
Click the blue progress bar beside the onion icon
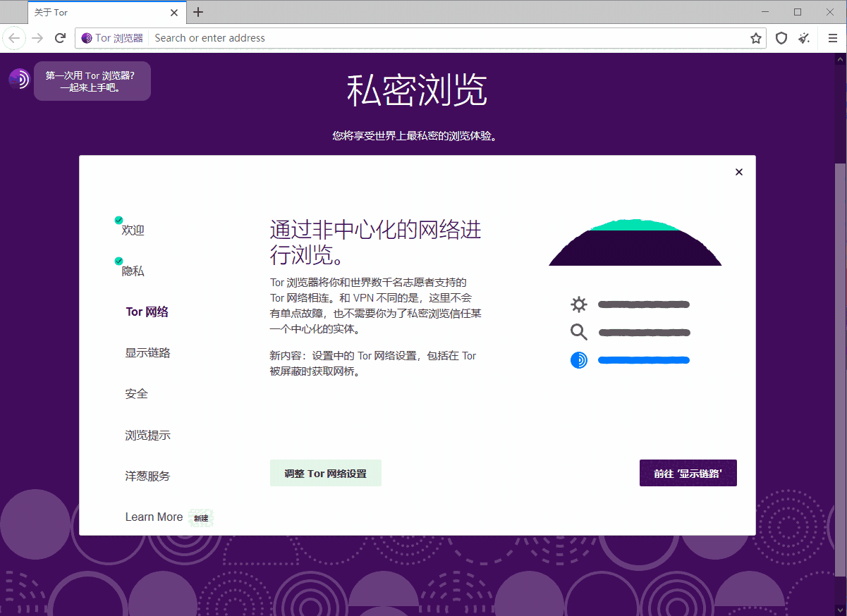(643, 359)
